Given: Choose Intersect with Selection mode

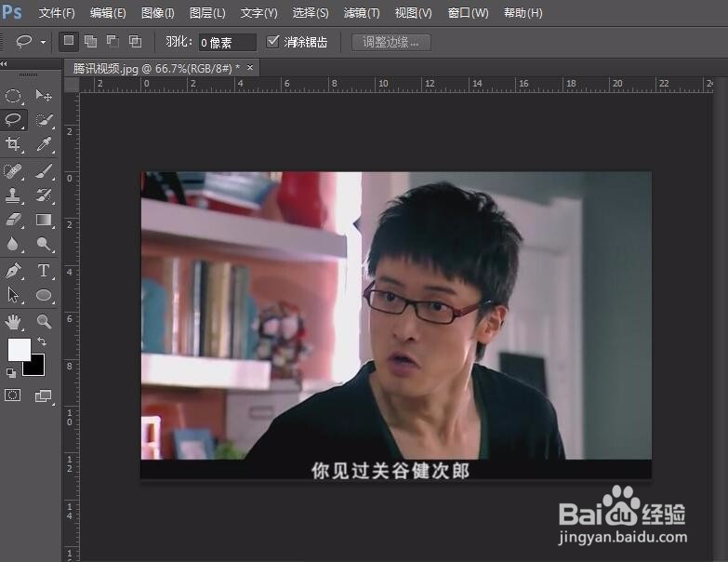Looking at the screenshot, I should [x=135, y=41].
